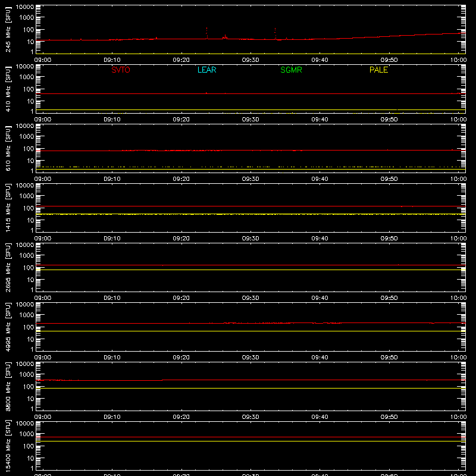This screenshot has width=476, height=476.
Task: Click the 245 MHz burst spike near 09:34
Action: coord(275,33)
